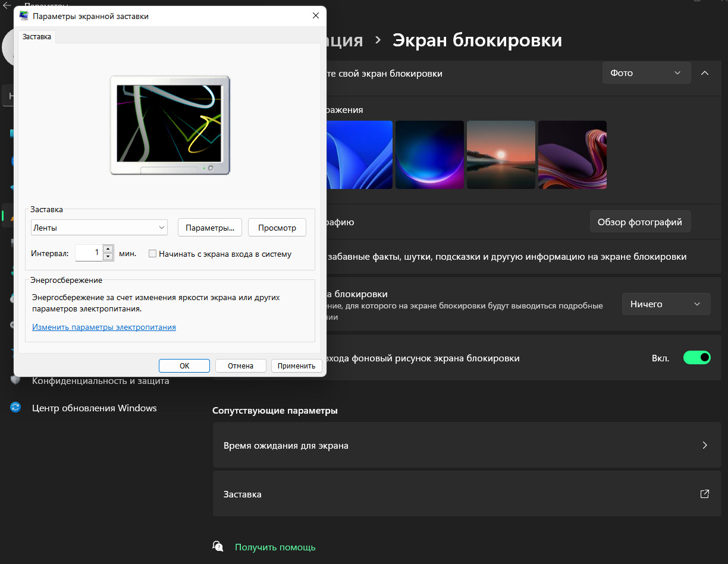Open Центр обновления Windows in sidebar

tap(94, 408)
